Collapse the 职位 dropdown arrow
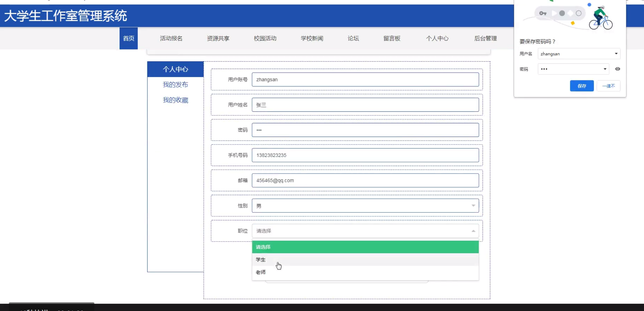Viewport: 644px width, 311px height. coord(473,231)
